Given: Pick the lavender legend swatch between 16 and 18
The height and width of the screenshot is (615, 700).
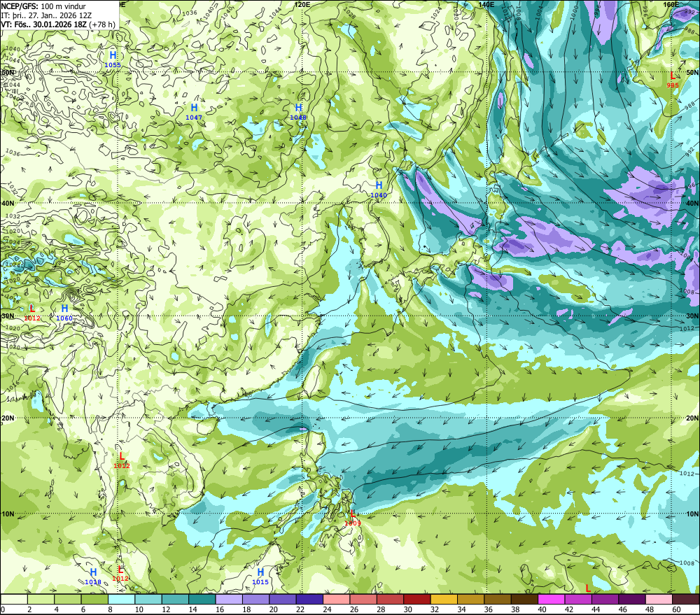Looking at the screenshot, I should pos(229,599).
